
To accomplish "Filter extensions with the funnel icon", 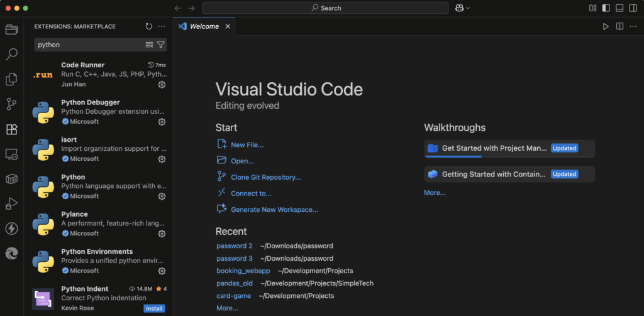I will pyautogui.click(x=161, y=45).
